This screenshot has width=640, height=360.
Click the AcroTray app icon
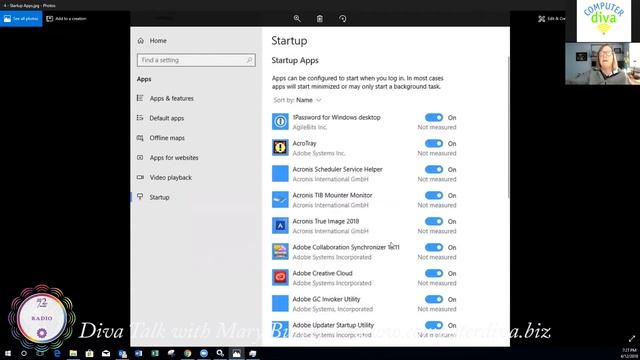click(280, 147)
